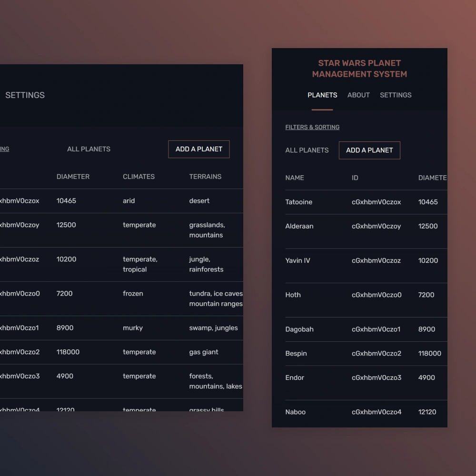Click ID cGxhbmV0czo4 in right panel
The image size is (476, 476).
click(377, 412)
